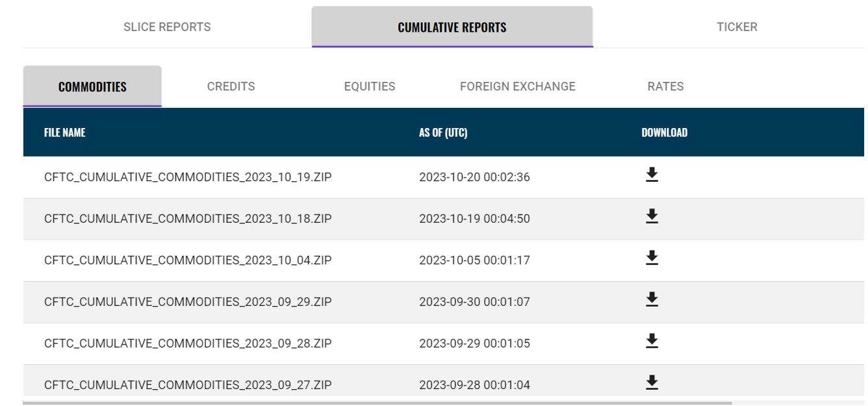The height and width of the screenshot is (406, 868).
Task: Click the As Of (UTC) column header
Action: 443,133
